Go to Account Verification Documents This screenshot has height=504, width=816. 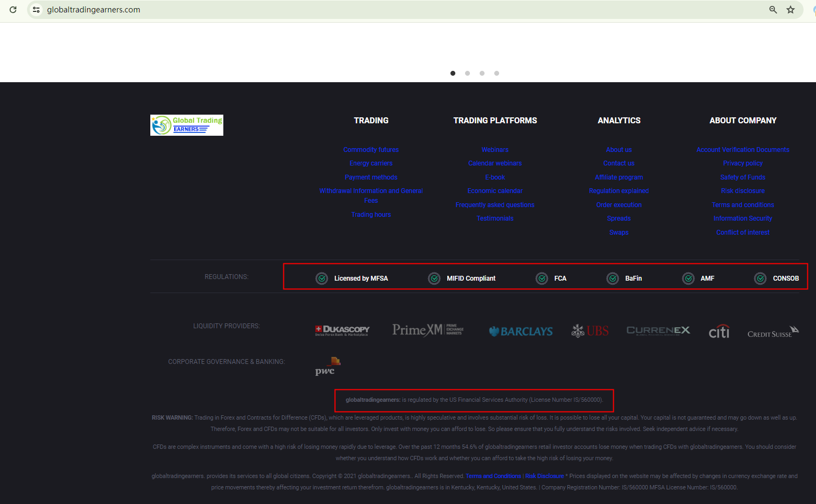coord(742,150)
